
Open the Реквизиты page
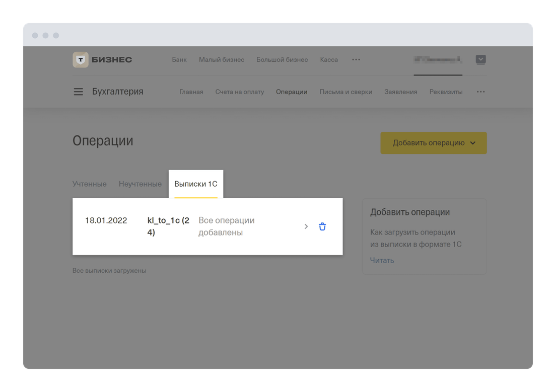(x=446, y=92)
